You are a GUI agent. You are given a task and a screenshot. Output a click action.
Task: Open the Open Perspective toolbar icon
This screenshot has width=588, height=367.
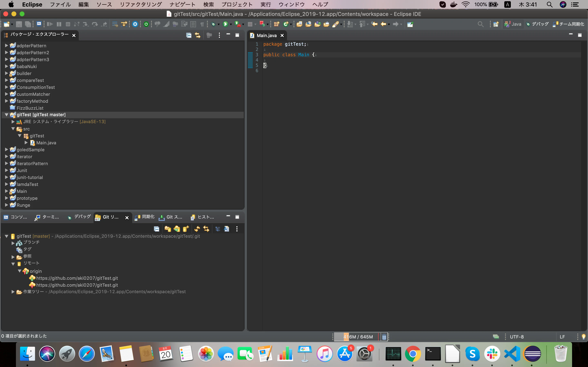click(x=496, y=24)
